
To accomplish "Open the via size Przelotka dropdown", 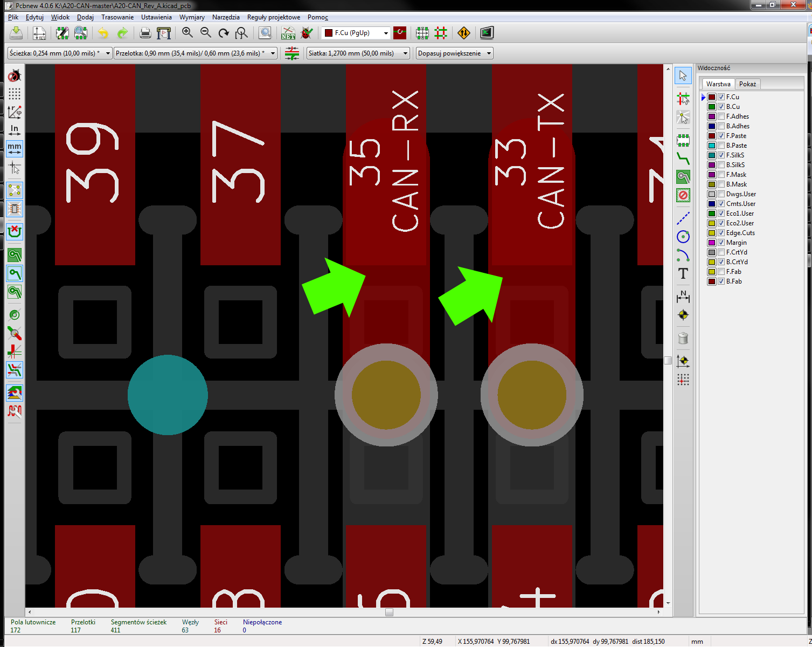I will (x=196, y=53).
